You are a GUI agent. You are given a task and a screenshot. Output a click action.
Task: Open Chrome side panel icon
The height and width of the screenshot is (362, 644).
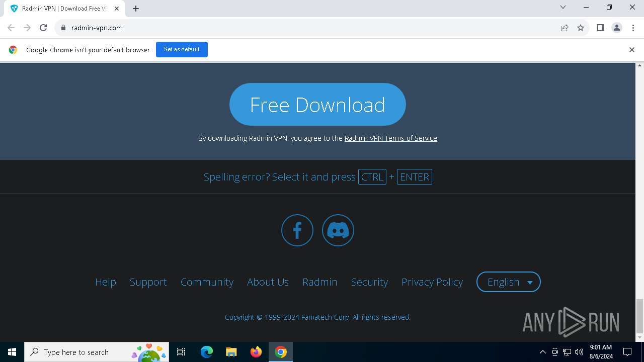[600, 28]
